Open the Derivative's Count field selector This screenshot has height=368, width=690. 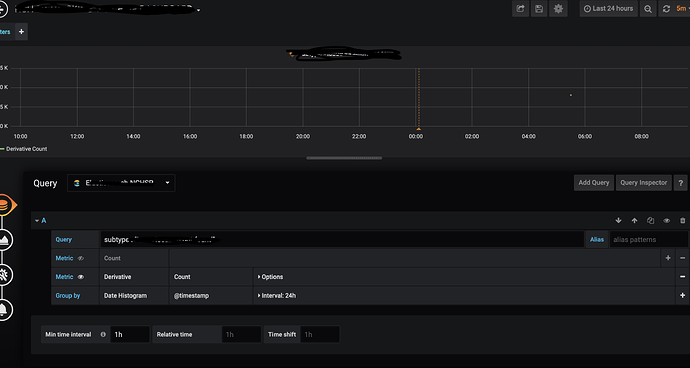point(211,277)
